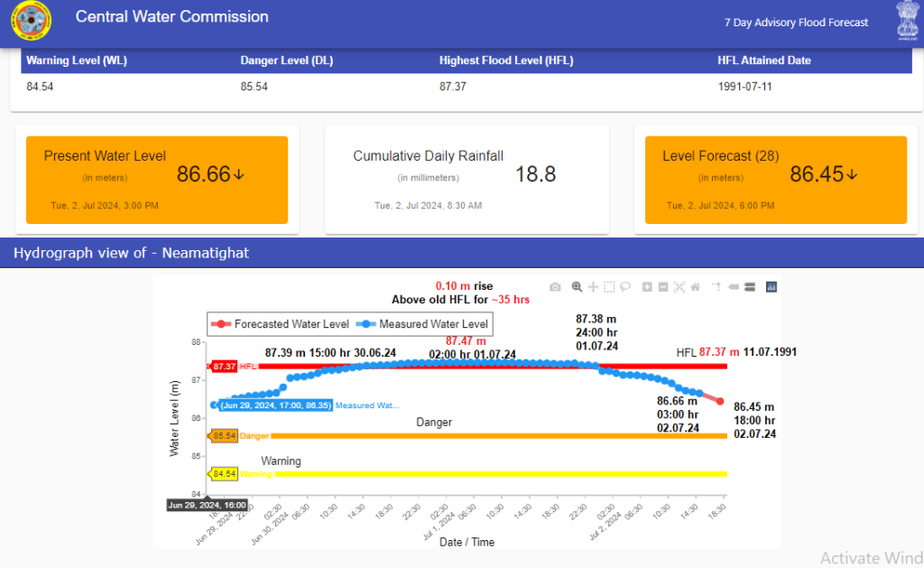Click the Present Water Level orange card
The image size is (924, 568).
tap(157, 180)
